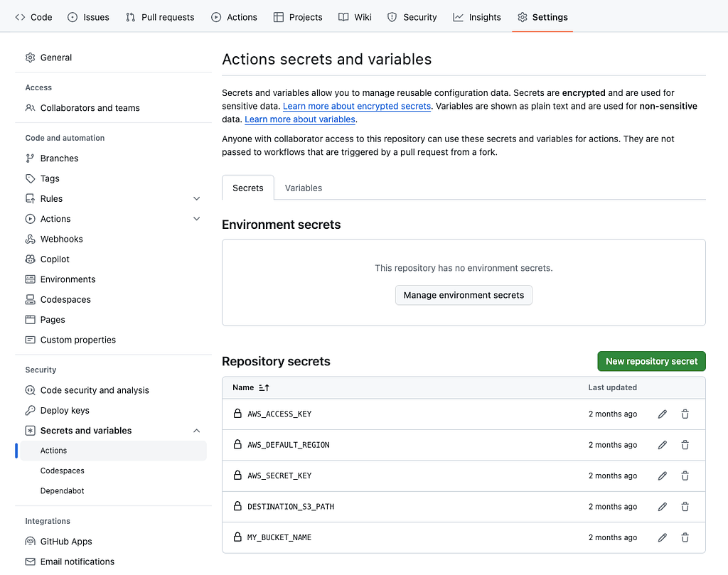Screen dimensions: 728x575
Task: Open Learn more about variables link
Action: [299, 119]
